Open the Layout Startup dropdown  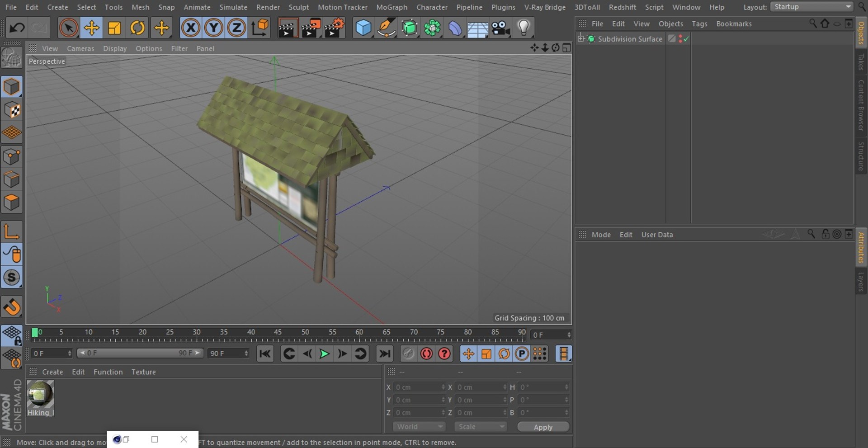(x=811, y=7)
